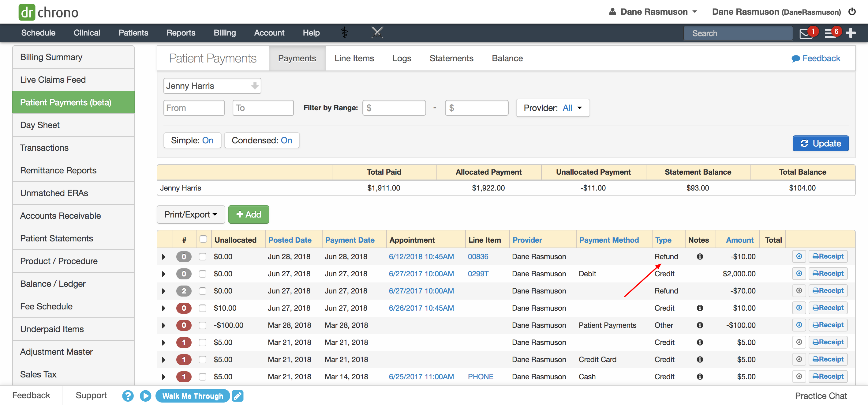Open the Jenny Harris patient dropdown
Screen dimensions: 868x405
tap(212, 86)
